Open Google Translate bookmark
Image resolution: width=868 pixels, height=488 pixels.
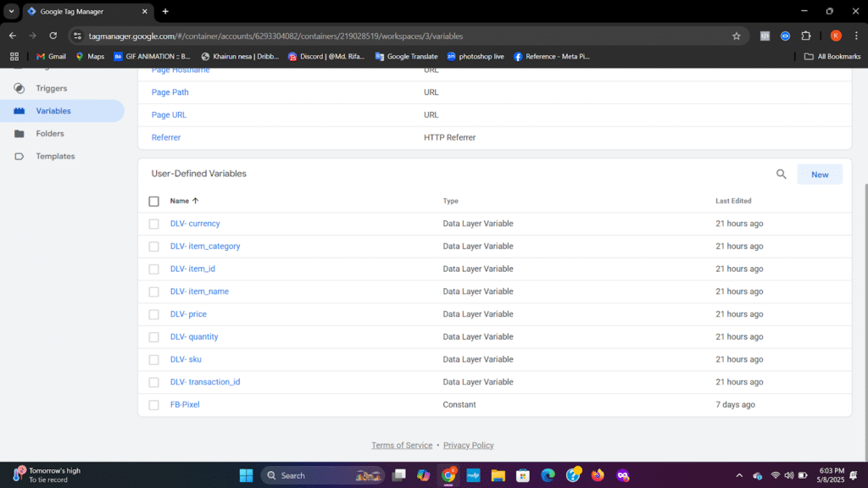point(406,57)
